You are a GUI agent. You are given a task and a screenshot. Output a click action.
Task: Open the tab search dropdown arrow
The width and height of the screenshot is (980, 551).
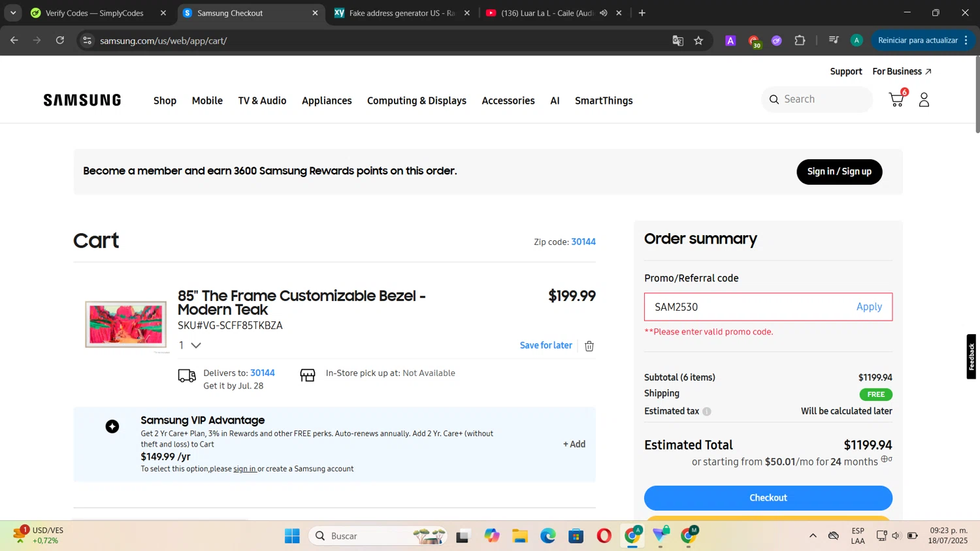[x=13, y=13]
